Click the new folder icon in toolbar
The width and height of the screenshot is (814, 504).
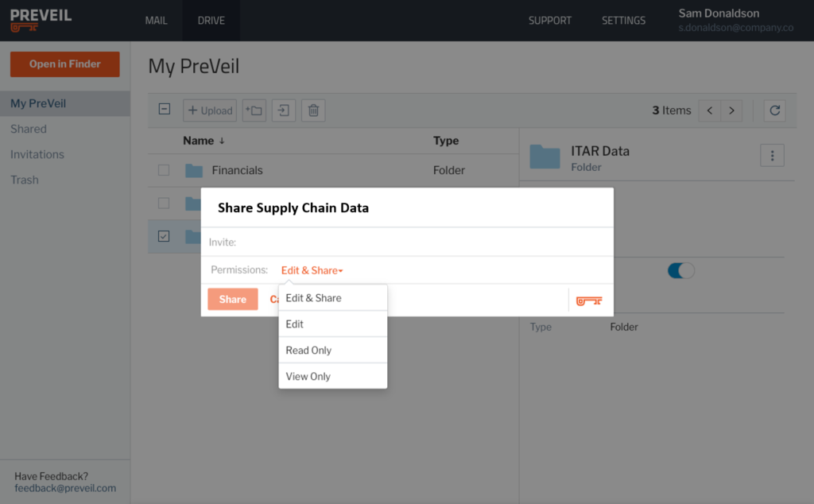tap(254, 110)
